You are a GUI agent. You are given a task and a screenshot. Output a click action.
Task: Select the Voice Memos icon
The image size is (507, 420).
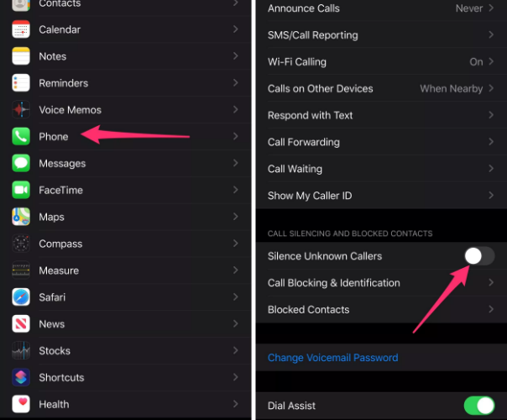pos(21,110)
